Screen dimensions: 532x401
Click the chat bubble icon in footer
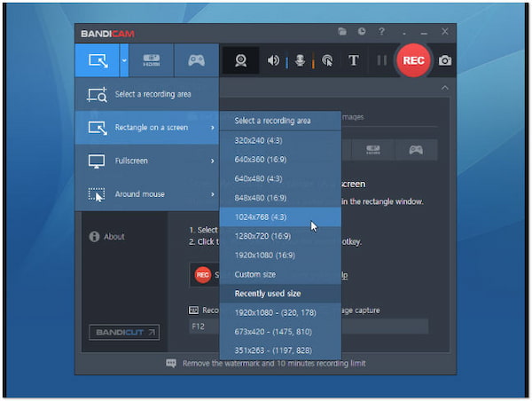[171, 364]
